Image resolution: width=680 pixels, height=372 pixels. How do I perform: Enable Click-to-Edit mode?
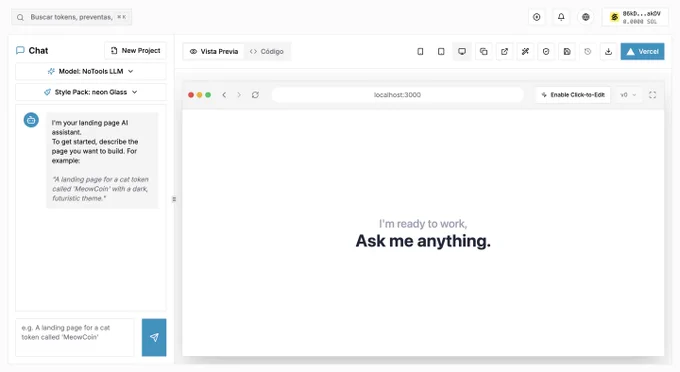pyautogui.click(x=573, y=95)
